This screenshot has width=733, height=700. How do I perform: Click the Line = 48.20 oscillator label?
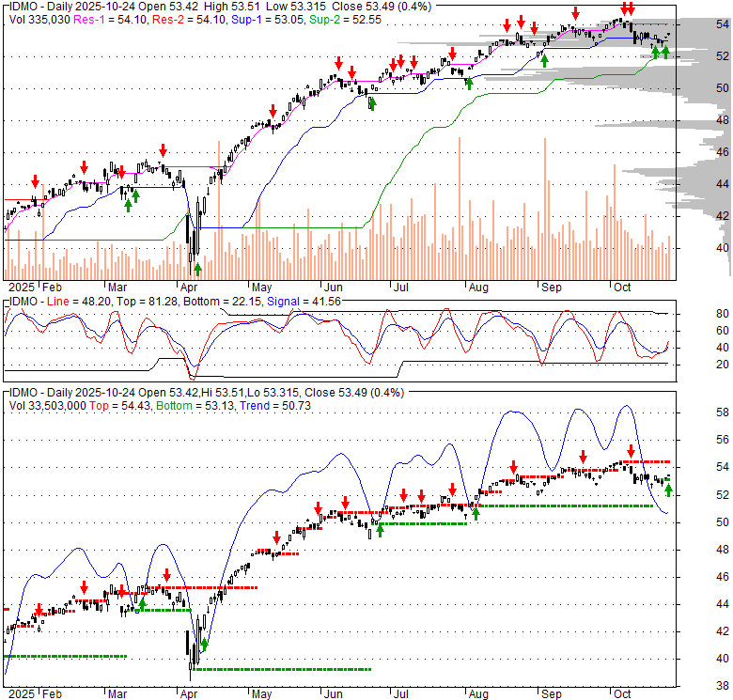(79, 302)
